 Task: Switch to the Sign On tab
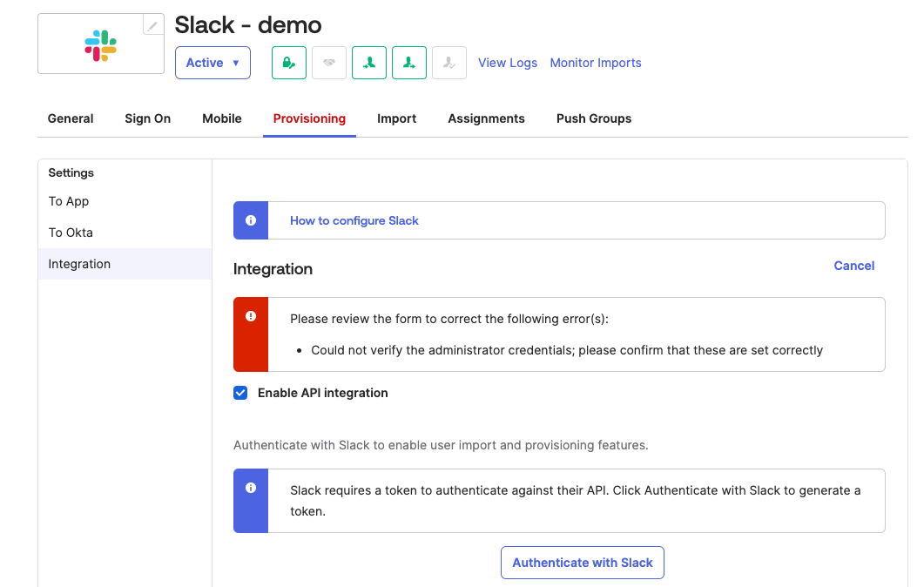coord(148,118)
